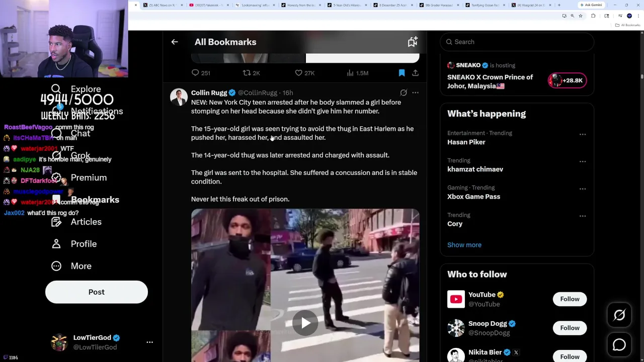Open the khamzat chimaev trending topic

[x=475, y=169]
